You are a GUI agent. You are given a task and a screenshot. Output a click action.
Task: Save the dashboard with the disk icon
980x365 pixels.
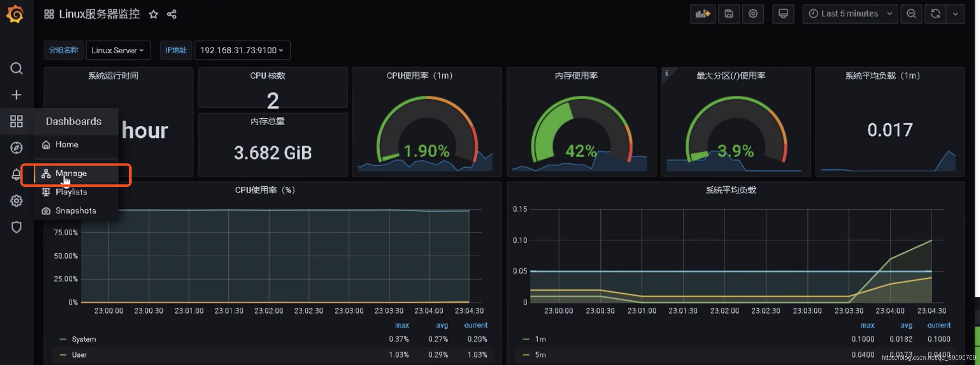tap(729, 14)
